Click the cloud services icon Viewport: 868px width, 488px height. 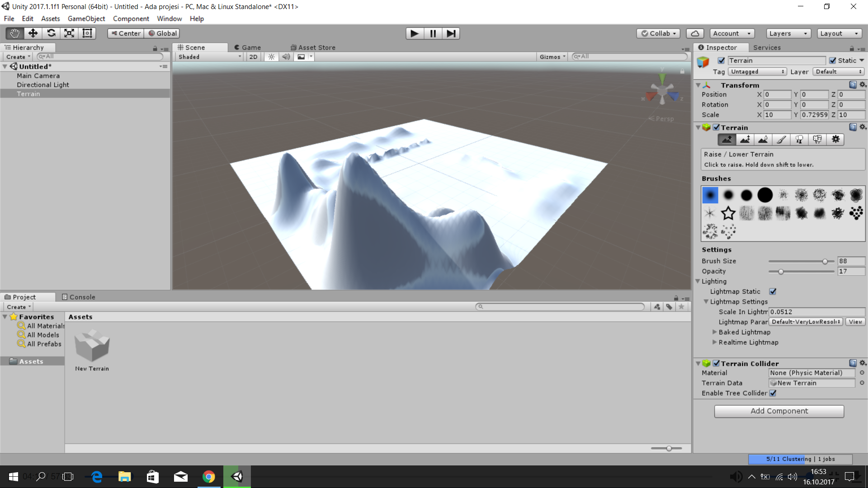point(695,33)
